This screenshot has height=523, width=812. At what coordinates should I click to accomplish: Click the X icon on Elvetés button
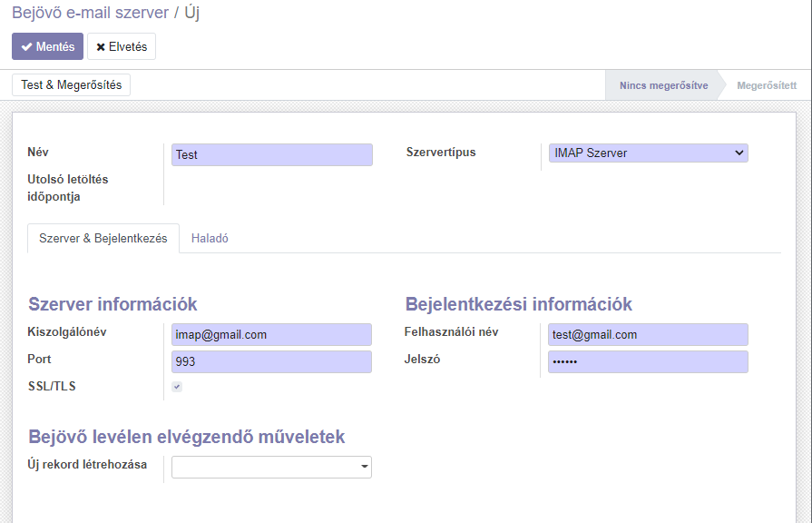coord(101,47)
